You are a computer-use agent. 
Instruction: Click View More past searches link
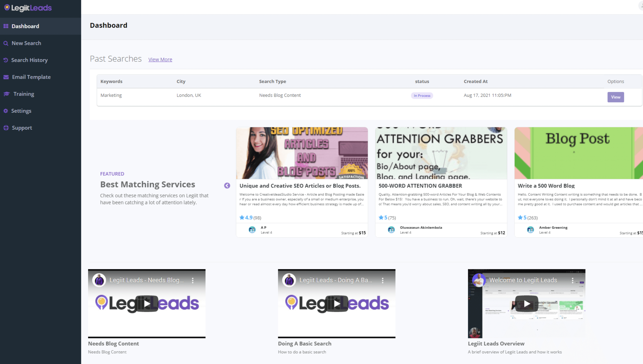click(x=160, y=59)
